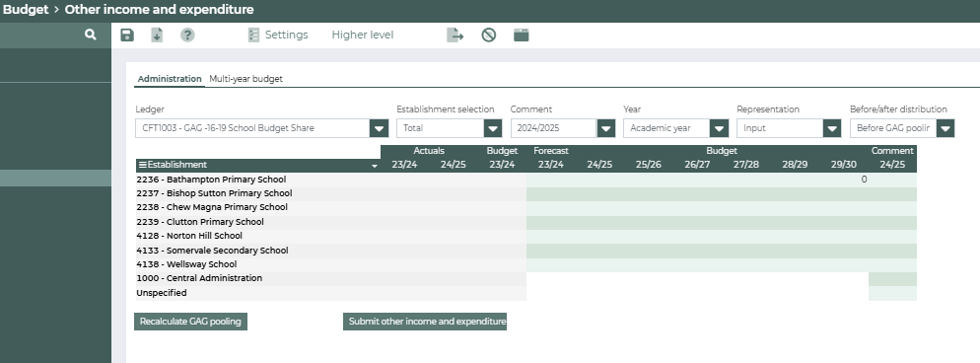This screenshot has width=980, height=363.
Task: Save the budget with floppy disk icon
Action: [127, 35]
